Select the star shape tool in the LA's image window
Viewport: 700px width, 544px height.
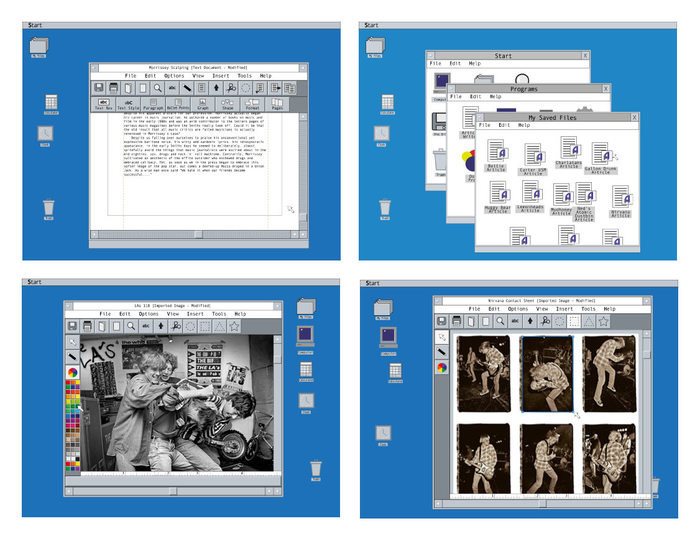pyautogui.click(x=234, y=326)
